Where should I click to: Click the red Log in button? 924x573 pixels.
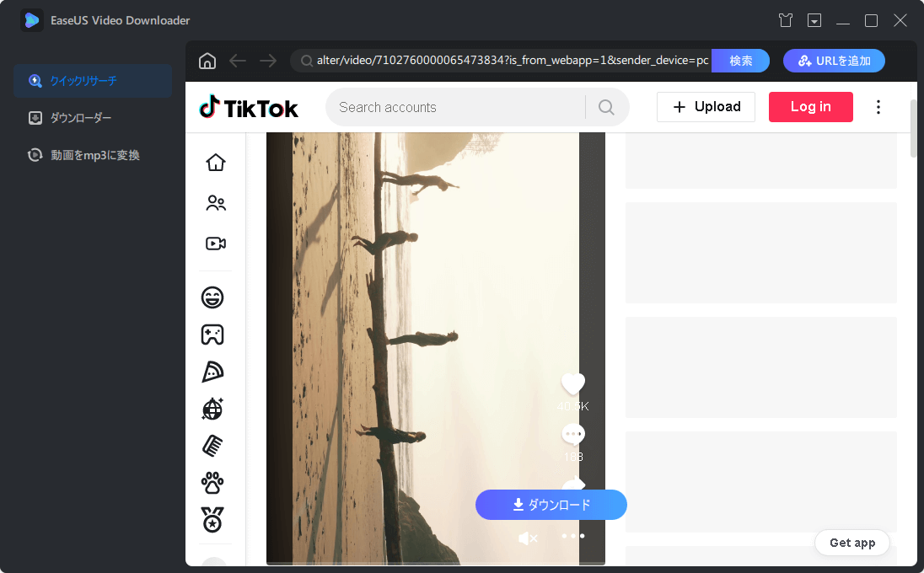810,107
